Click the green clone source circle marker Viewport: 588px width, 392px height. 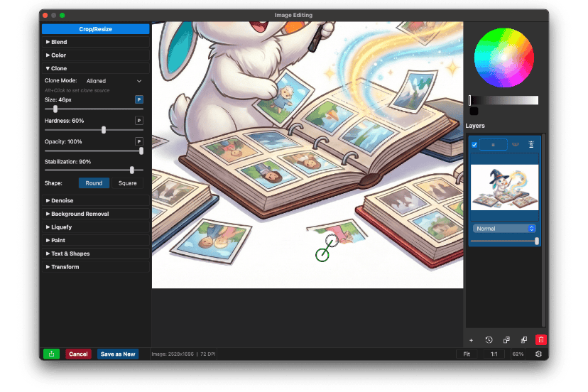coord(322,255)
